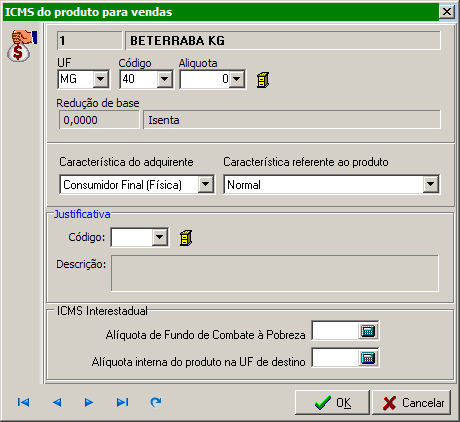Click the yellow lookup icon beside Aliquota
Viewport: 460px width, 422px height.
coord(263,80)
